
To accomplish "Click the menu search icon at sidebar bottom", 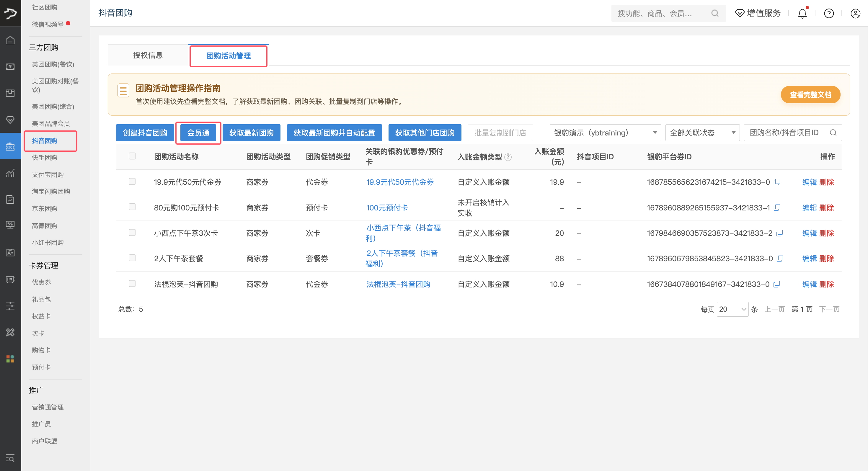I will pyautogui.click(x=10, y=459).
